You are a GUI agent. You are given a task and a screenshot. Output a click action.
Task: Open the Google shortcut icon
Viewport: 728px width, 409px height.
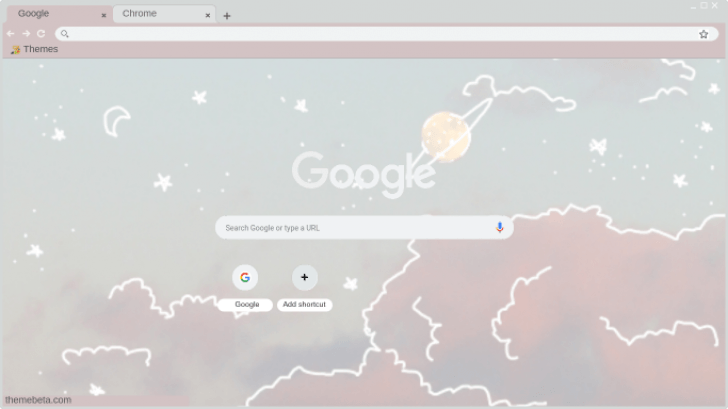[x=245, y=277]
